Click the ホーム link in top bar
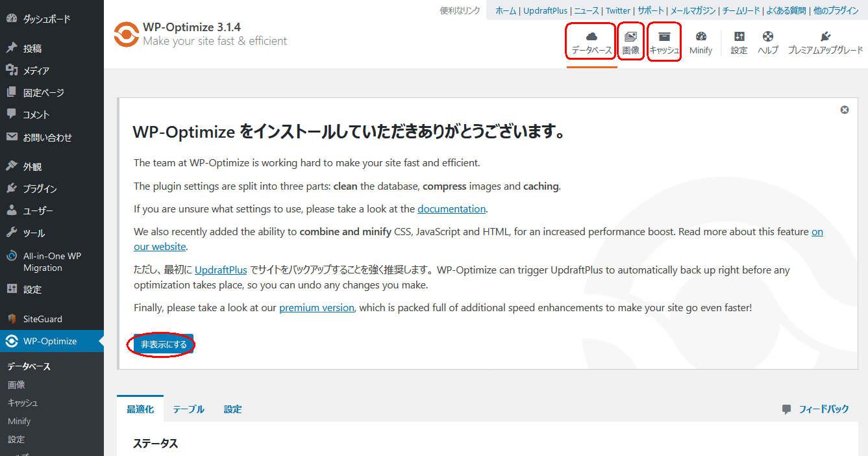The height and width of the screenshot is (456, 868). (x=506, y=10)
